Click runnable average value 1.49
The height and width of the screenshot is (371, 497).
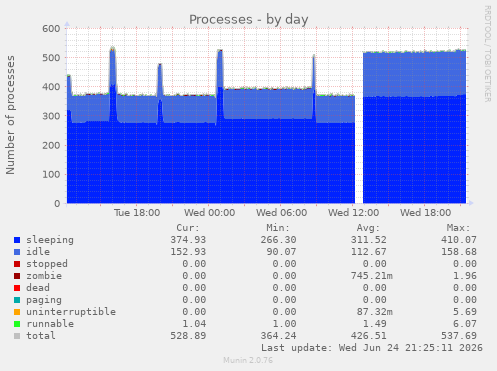[375, 324]
